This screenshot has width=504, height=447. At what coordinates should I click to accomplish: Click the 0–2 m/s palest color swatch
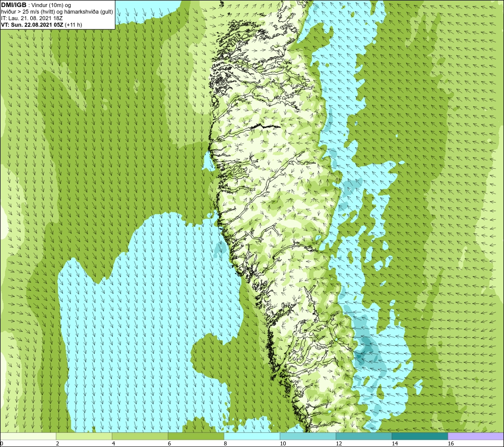(28, 436)
